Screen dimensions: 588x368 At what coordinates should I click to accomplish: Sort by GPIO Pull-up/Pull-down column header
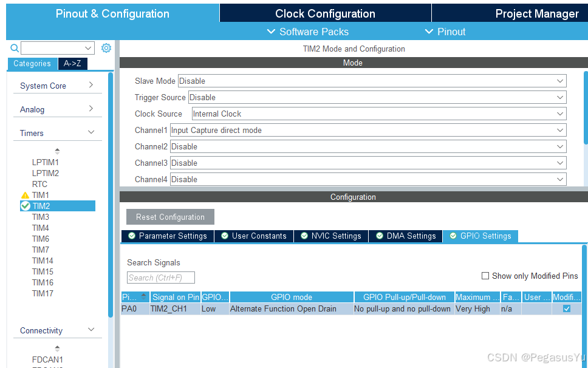click(405, 297)
